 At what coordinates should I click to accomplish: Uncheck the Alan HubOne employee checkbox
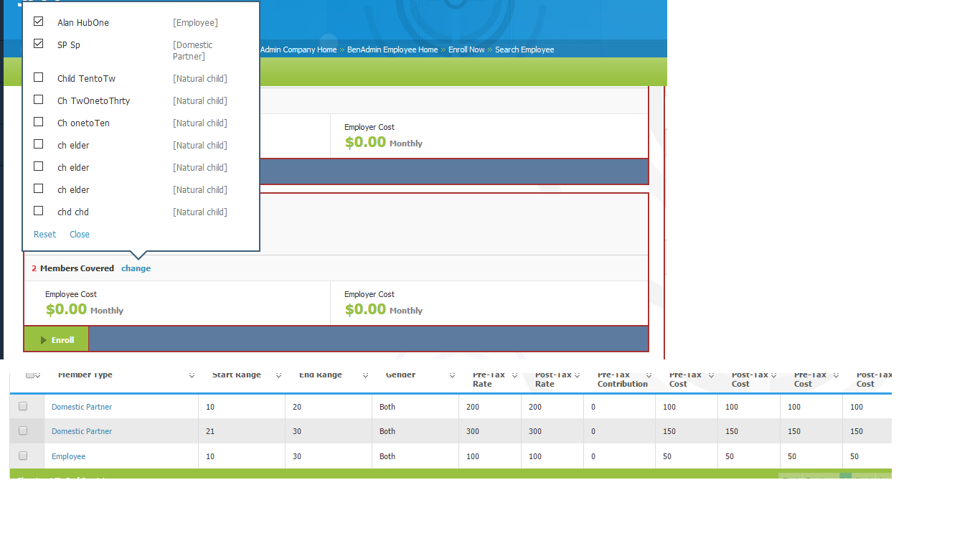(39, 22)
